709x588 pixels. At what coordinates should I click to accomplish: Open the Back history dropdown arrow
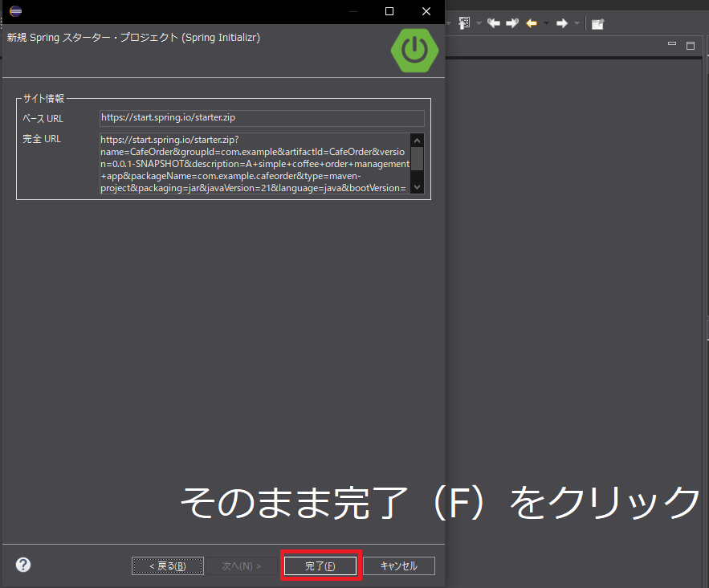pos(546,23)
